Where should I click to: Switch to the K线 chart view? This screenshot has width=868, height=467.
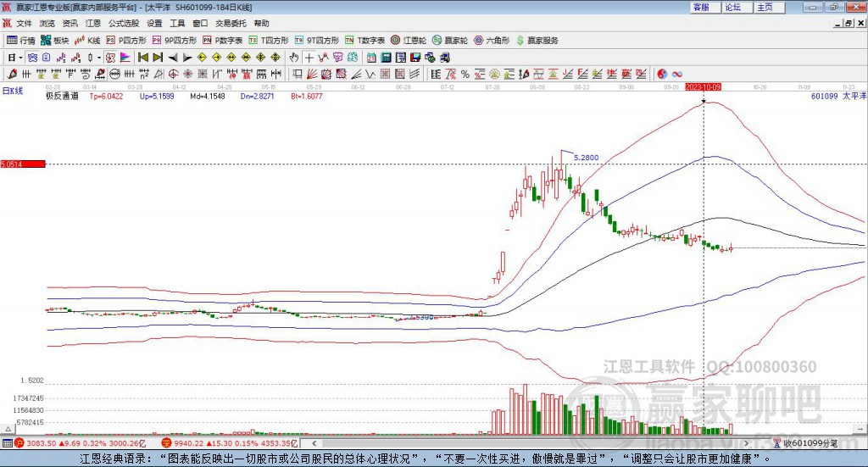coord(87,41)
